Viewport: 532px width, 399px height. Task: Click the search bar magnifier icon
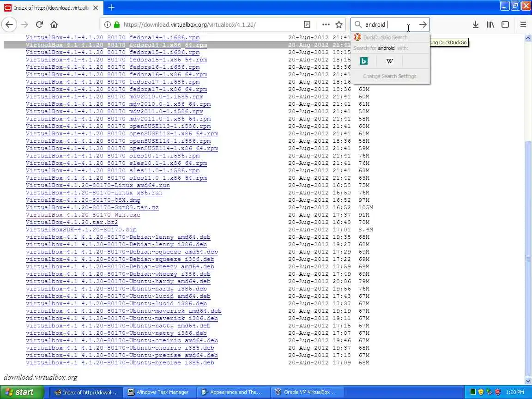coord(358,24)
